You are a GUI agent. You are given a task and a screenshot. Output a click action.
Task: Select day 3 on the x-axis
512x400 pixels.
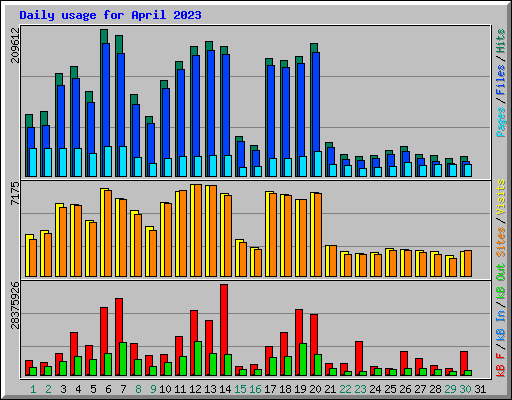(63, 389)
